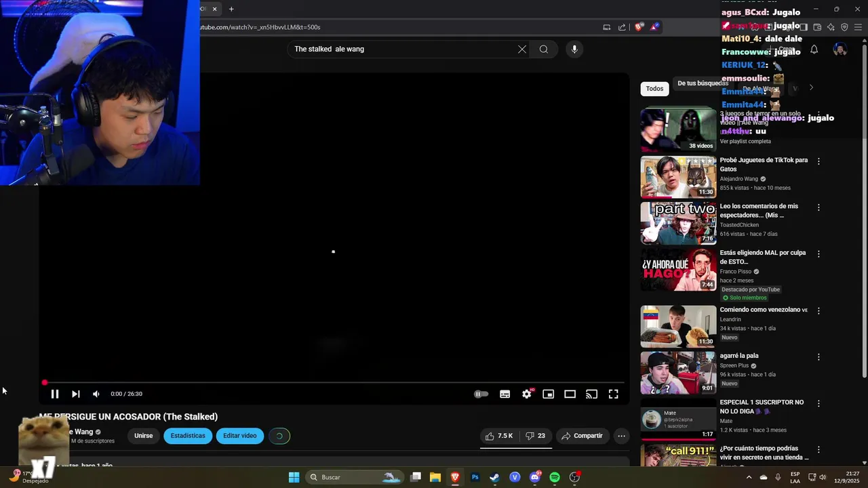Open Probé Juguetes de TikTok thumbnail
The height and width of the screenshot is (488, 868).
[678, 177]
